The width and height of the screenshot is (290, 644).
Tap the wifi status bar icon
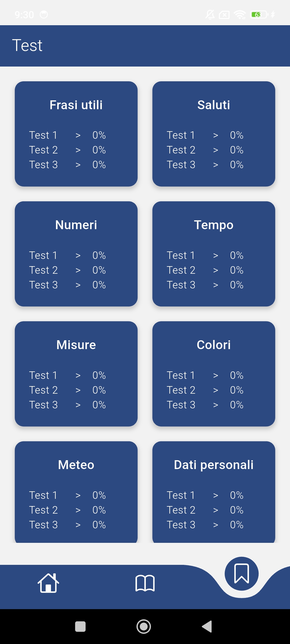click(x=240, y=14)
